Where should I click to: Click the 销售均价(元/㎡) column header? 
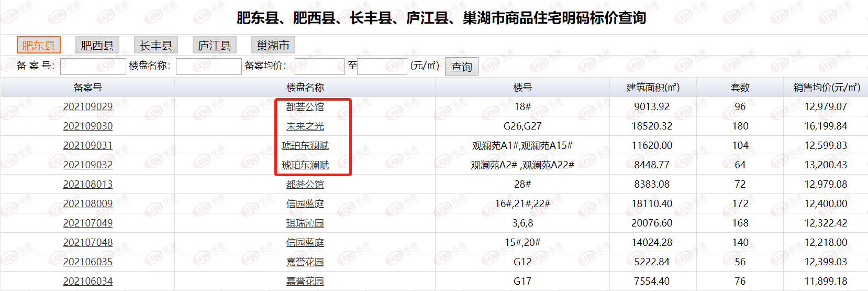pyautogui.click(x=827, y=87)
